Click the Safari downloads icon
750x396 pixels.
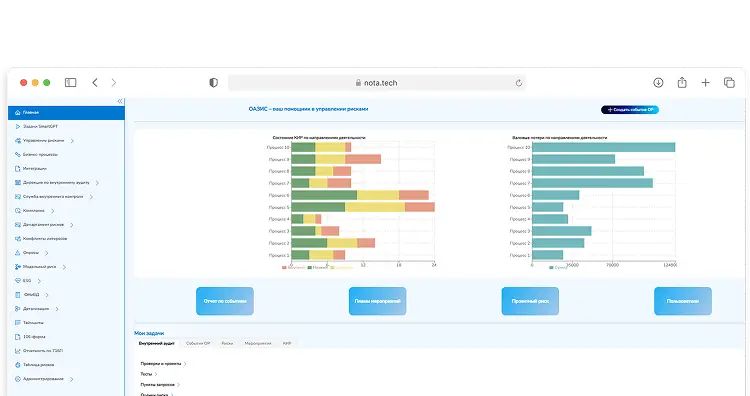[658, 83]
